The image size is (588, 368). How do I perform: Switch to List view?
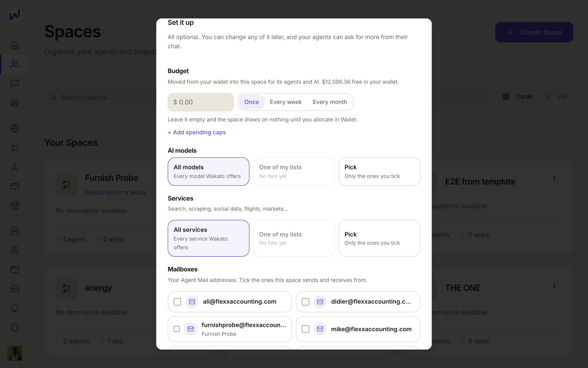pos(555,97)
